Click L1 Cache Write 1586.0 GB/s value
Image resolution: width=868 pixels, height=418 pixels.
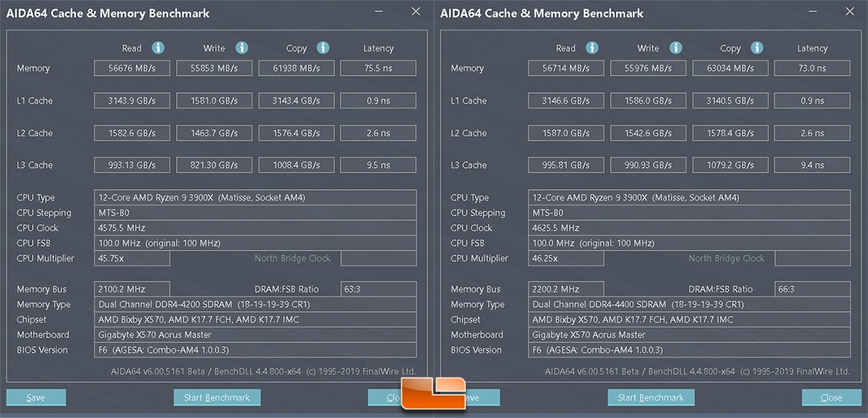pyautogui.click(x=649, y=101)
